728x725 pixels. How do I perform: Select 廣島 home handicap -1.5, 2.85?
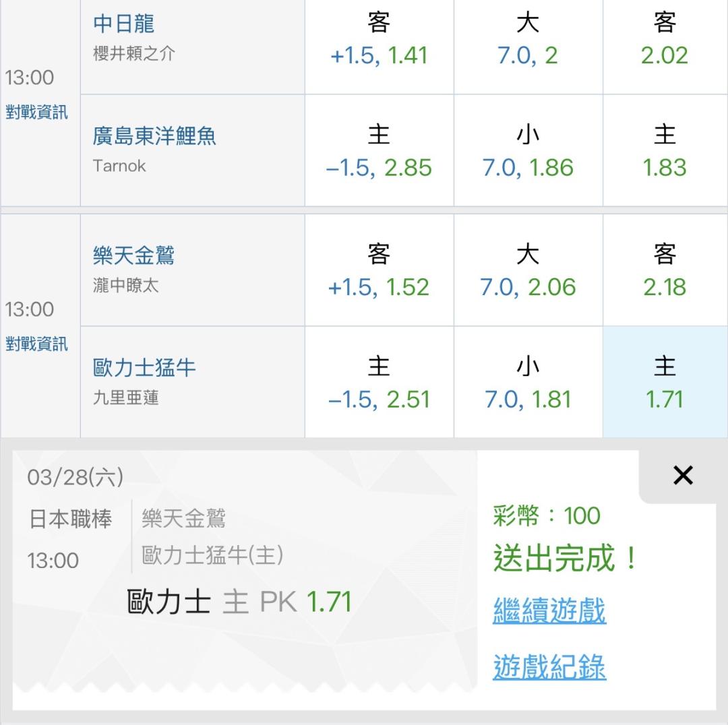(x=379, y=151)
